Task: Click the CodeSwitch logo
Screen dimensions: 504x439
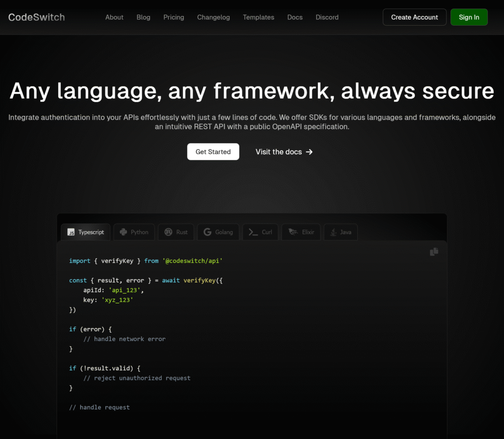Action: (36, 17)
